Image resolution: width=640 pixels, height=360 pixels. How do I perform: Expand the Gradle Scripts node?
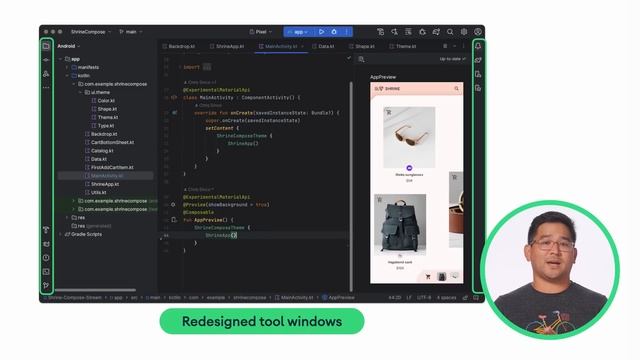coord(61,234)
